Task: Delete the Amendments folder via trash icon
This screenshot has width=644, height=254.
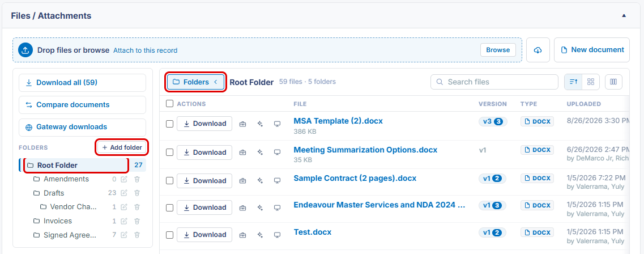Action: click(137, 179)
